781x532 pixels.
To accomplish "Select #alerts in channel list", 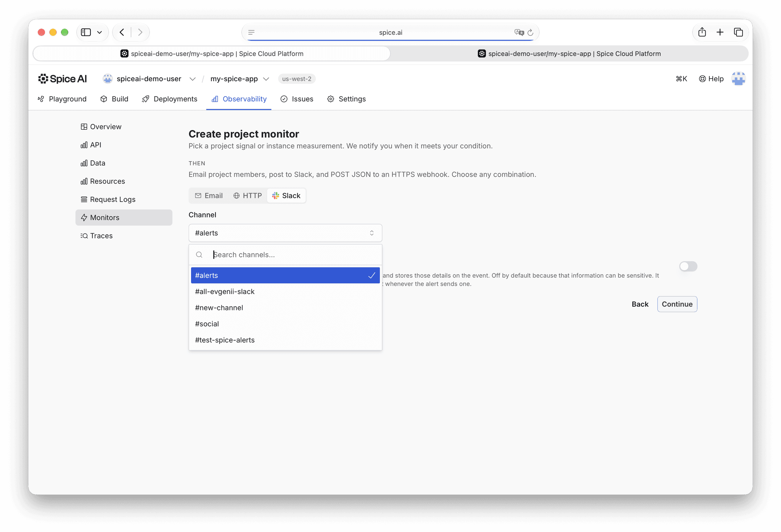I will [285, 275].
